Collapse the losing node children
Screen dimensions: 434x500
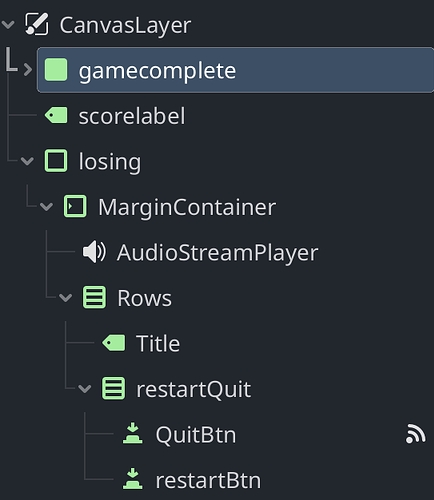27,161
